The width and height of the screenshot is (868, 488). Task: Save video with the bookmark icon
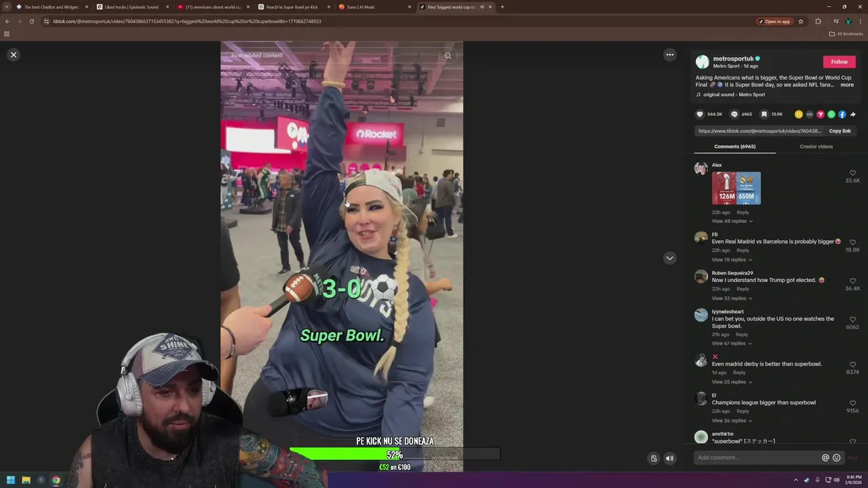(x=764, y=115)
